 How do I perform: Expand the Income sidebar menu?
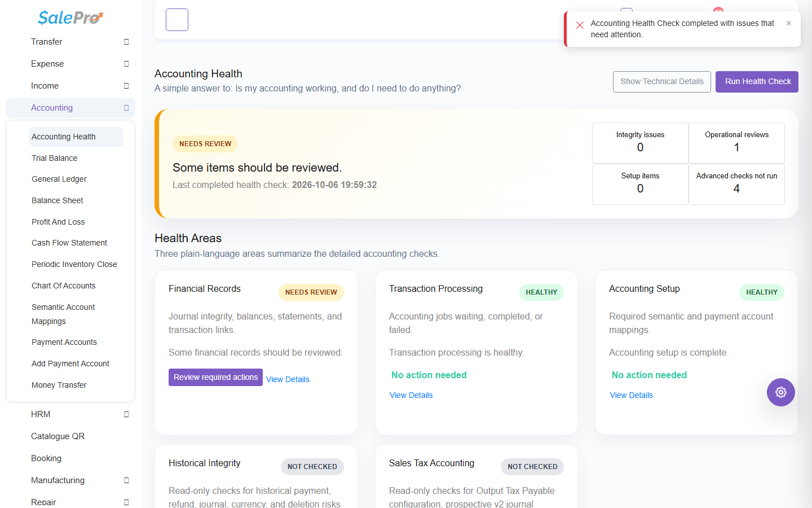click(x=70, y=86)
